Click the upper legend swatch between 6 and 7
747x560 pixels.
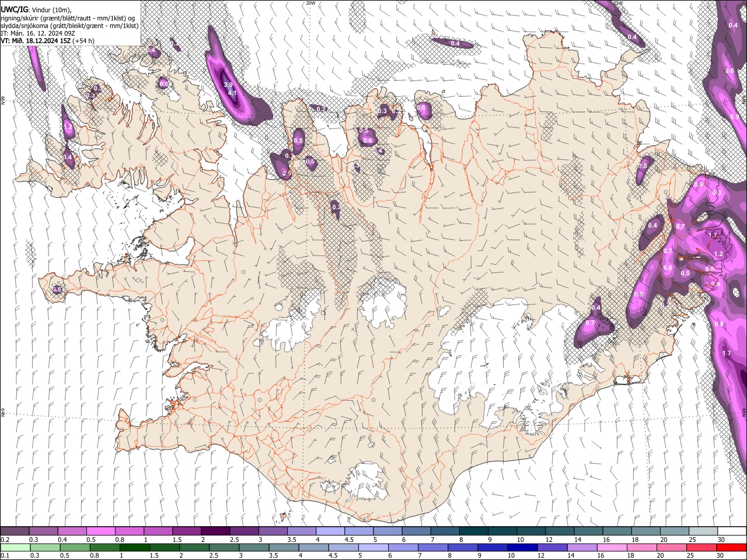click(x=416, y=531)
